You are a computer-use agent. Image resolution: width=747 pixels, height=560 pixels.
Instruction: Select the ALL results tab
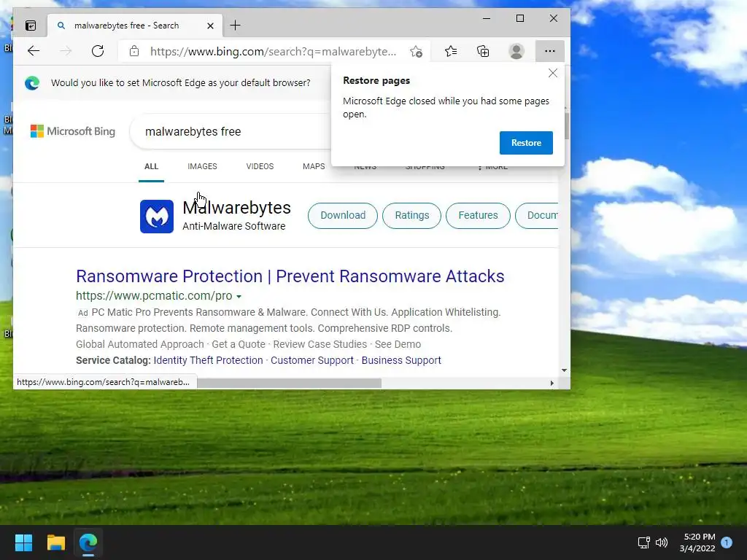(151, 166)
